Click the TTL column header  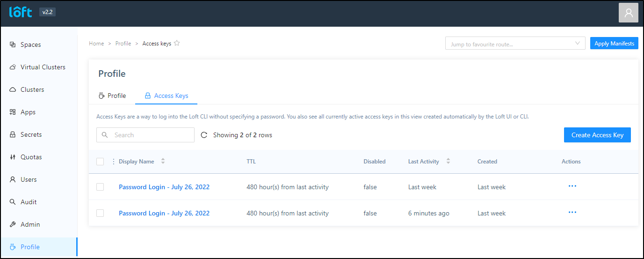pos(251,162)
